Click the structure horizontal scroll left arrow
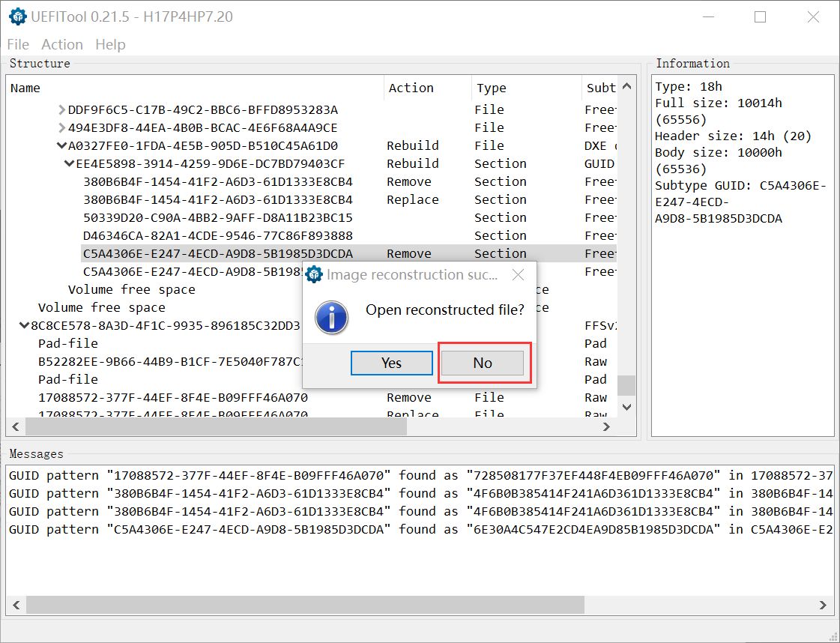The height and width of the screenshot is (643, 840). (x=16, y=427)
